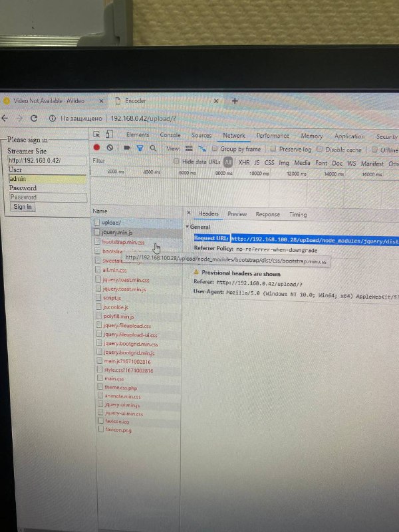Focus the Password input field
The height and width of the screenshot is (532, 399).
[x=48, y=197]
